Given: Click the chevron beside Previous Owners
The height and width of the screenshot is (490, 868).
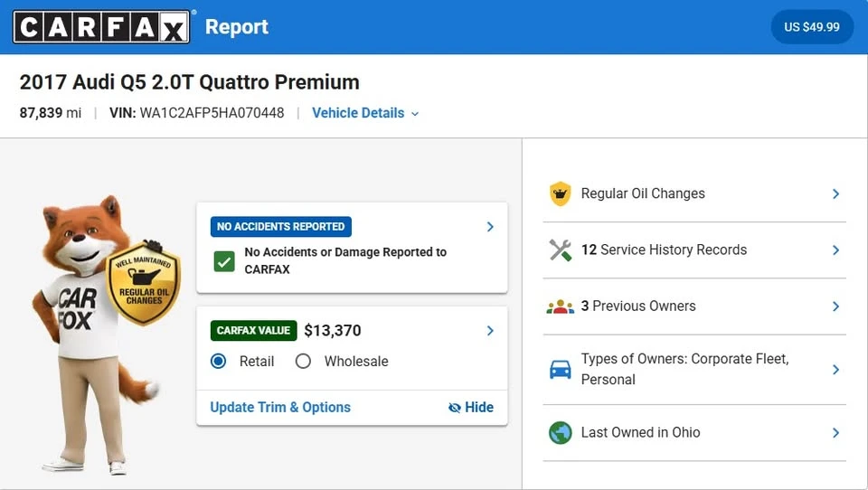Looking at the screenshot, I should tap(835, 306).
